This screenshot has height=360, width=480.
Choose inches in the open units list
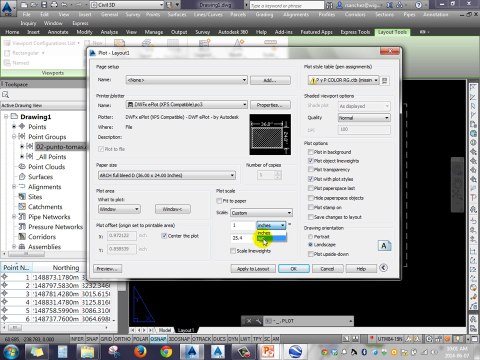(271, 233)
